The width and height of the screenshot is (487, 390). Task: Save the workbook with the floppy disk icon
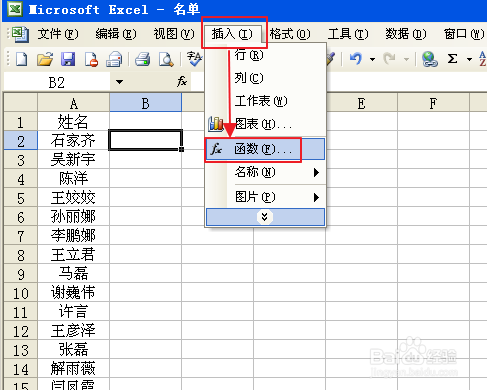point(68,59)
